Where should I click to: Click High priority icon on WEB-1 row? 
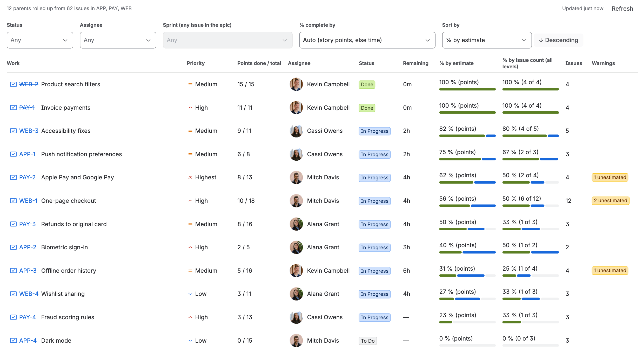click(x=190, y=201)
